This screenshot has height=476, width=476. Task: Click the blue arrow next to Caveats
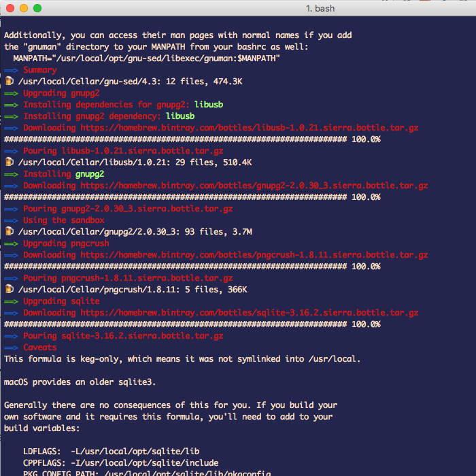pos(12,347)
